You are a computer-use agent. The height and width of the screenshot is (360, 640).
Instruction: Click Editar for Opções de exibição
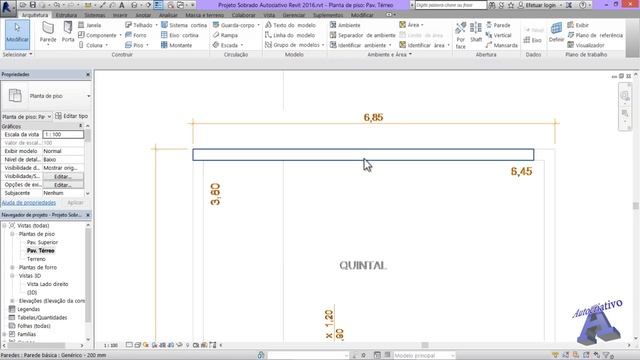(x=63, y=185)
